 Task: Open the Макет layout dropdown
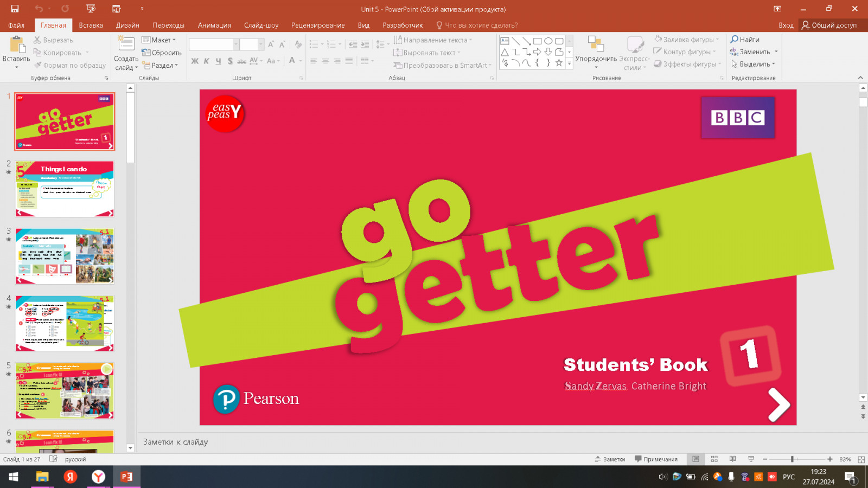pyautogui.click(x=158, y=40)
